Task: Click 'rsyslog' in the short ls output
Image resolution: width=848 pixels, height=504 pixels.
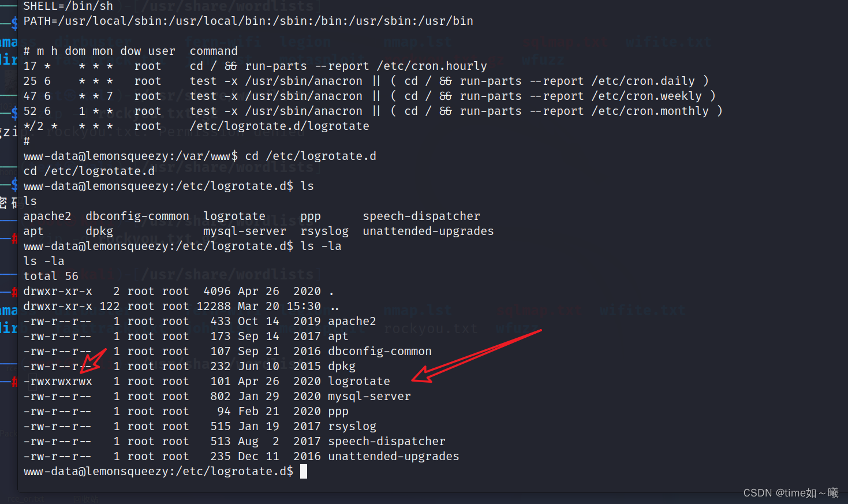Action: [x=324, y=232]
